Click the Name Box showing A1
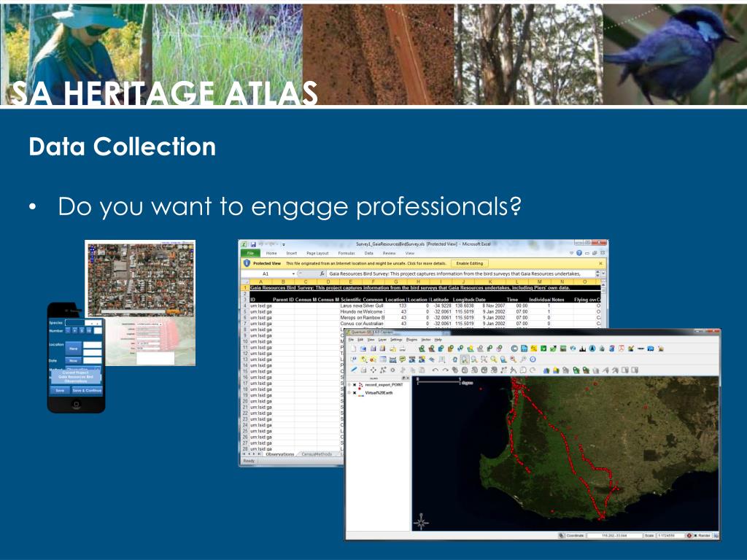The height and width of the screenshot is (560, 747). coord(266,274)
